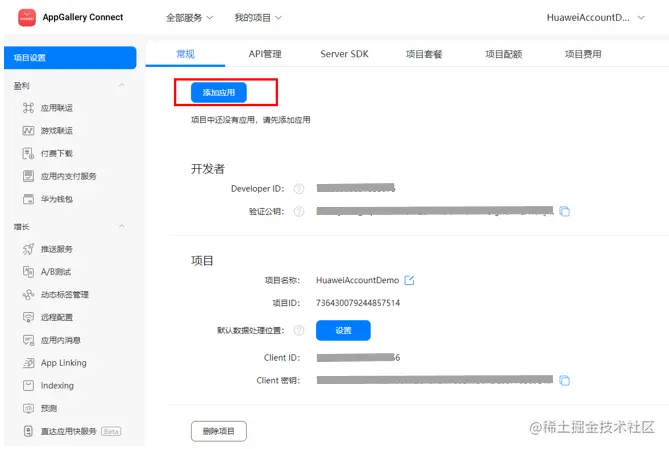Image resolution: width=669 pixels, height=449 pixels.
Task: Click the App Linking label text
Action: [64, 363]
